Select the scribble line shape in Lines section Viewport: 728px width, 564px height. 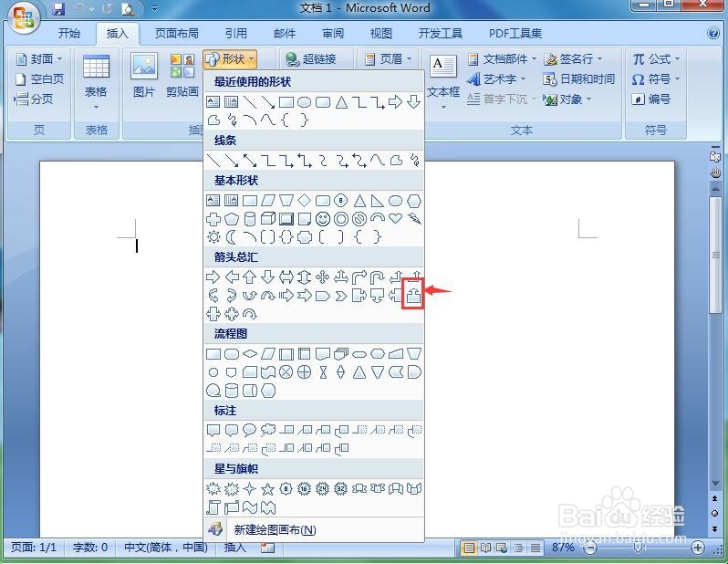(414, 161)
